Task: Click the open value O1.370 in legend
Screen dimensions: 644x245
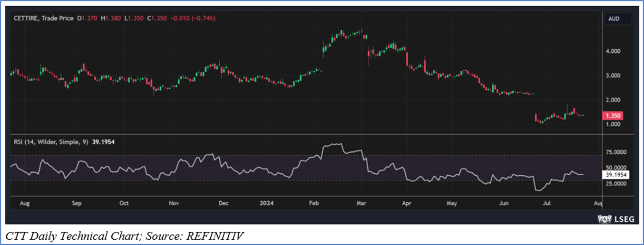Action: click(x=88, y=18)
